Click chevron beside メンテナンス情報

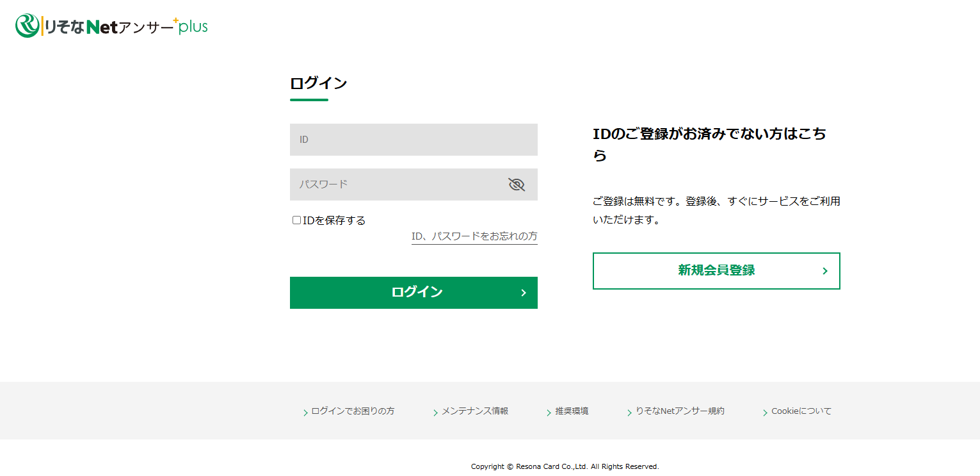pyautogui.click(x=435, y=412)
